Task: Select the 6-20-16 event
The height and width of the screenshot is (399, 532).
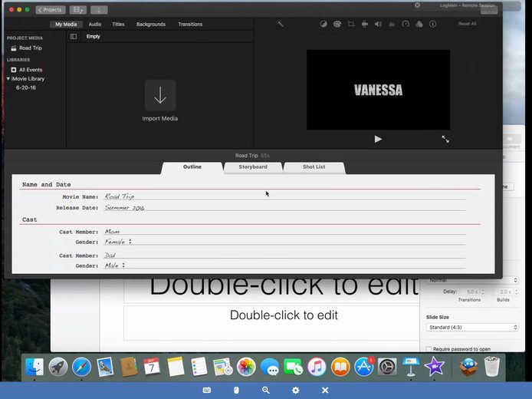Action: click(x=26, y=87)
